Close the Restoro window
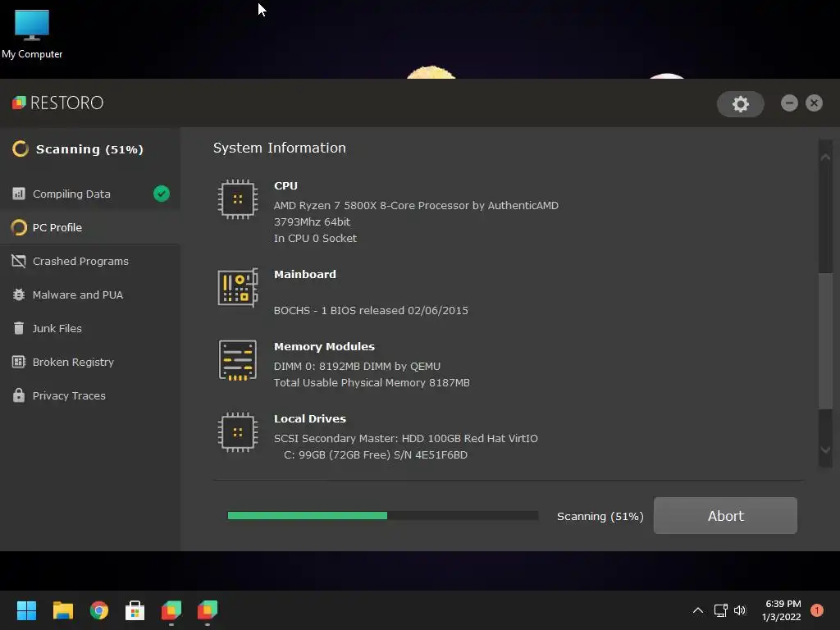 [x=814, y=103]
